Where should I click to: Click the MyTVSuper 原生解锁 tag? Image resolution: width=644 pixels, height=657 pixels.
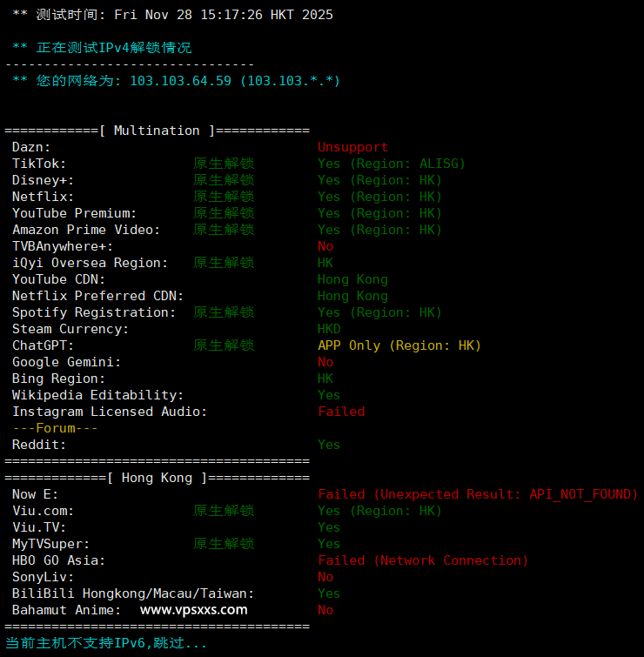224,544
